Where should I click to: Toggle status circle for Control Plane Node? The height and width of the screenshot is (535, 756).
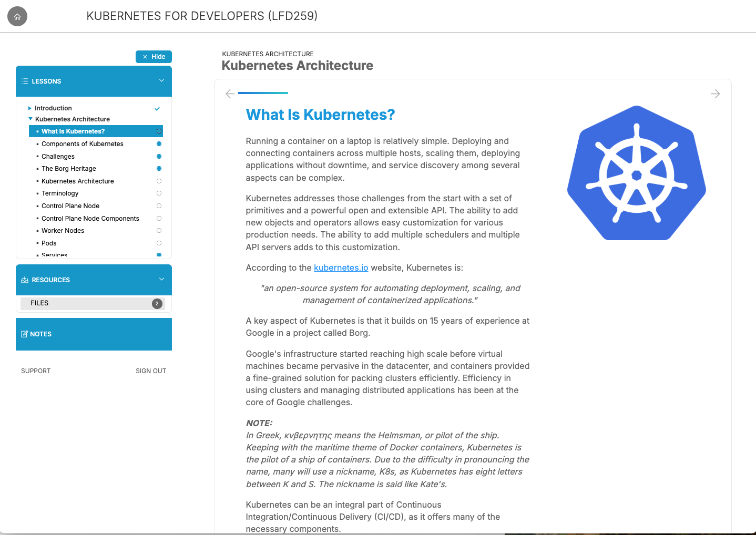point(159,206)
